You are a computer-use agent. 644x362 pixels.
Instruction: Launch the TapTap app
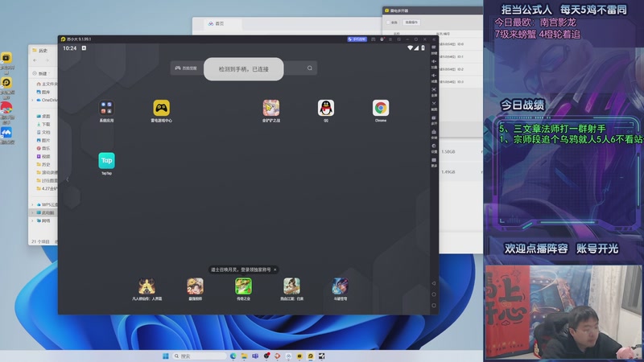(x=106, y=160)
